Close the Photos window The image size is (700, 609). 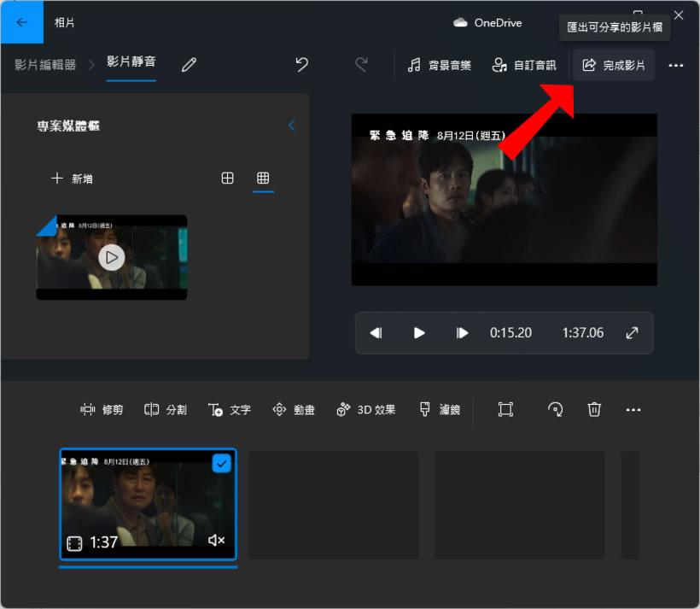tap(679, 15)
